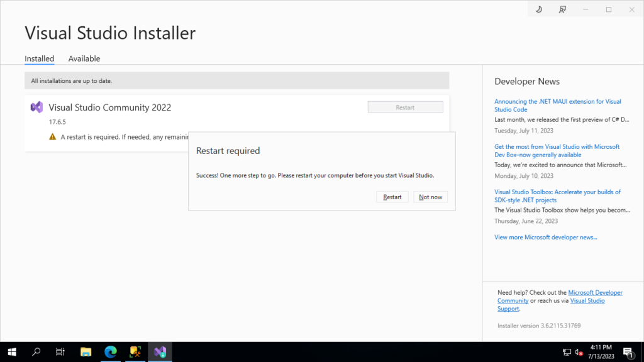Maximize the Visual Studio Installer window
Image resolution: width=644 pixels, height=362 pixels.
[x=609, y=9]
